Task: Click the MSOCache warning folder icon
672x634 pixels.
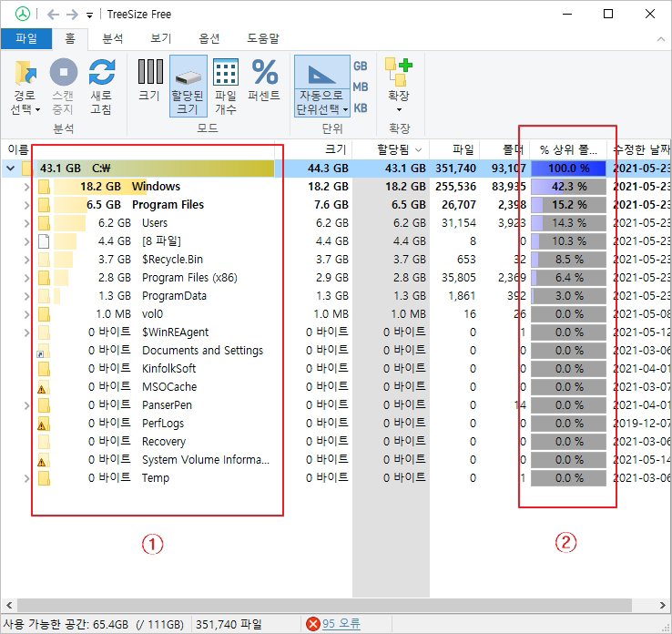Action: click(x=44, y=387)
